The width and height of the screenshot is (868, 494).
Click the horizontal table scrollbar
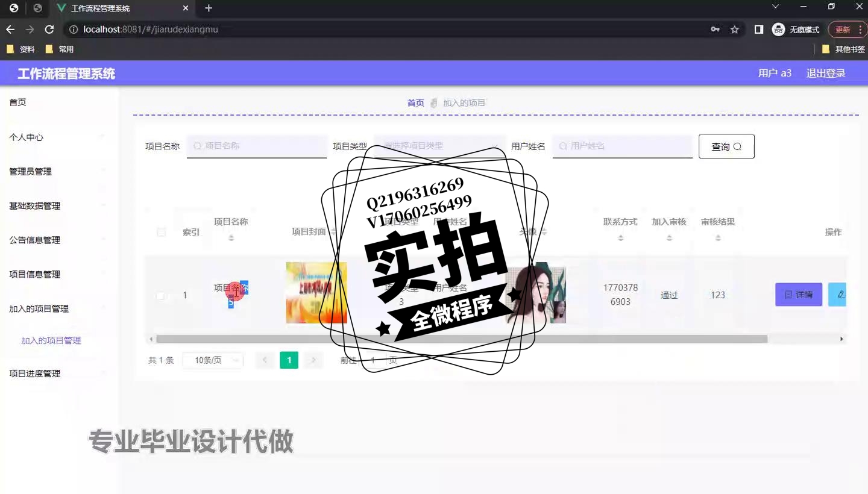[x=462, y=339]
